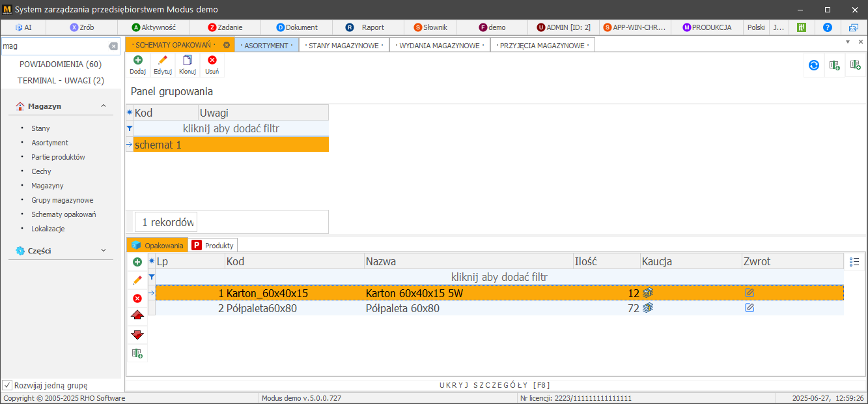Open the Dokument menu
The width and height of the screenshot is (868, 404).
coord(297,27)
